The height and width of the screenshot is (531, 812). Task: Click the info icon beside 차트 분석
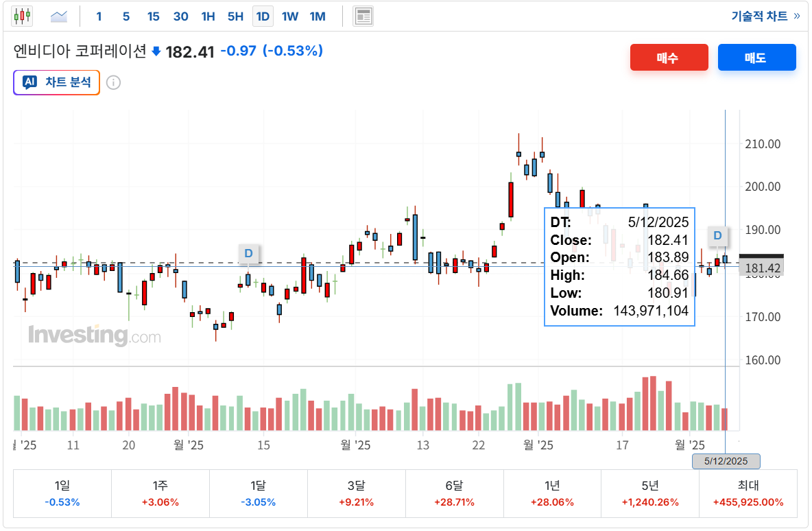[x=113, y=82]
